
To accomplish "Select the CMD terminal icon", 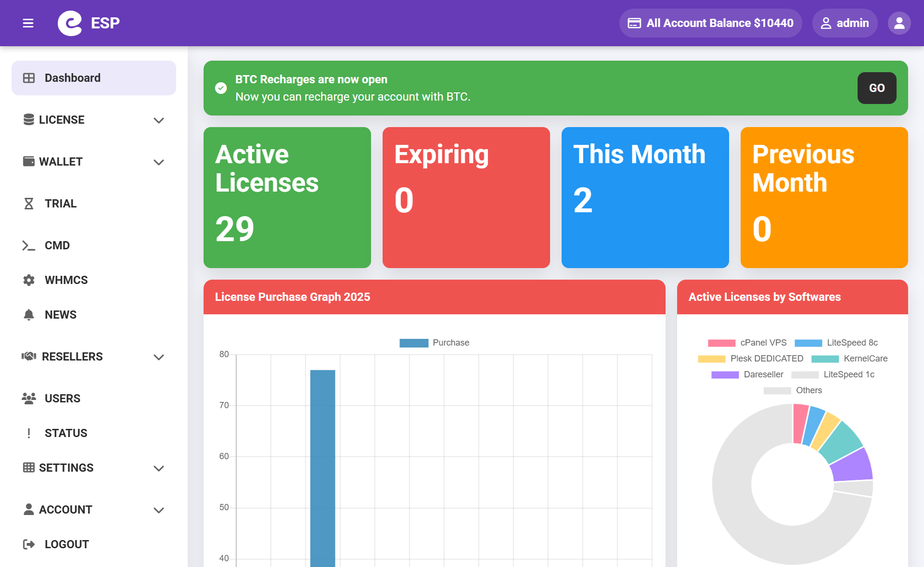I will [29, 245].
